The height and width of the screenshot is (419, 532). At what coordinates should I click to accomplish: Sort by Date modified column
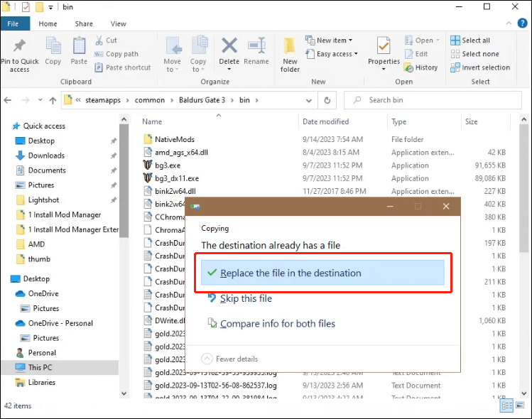326,122
